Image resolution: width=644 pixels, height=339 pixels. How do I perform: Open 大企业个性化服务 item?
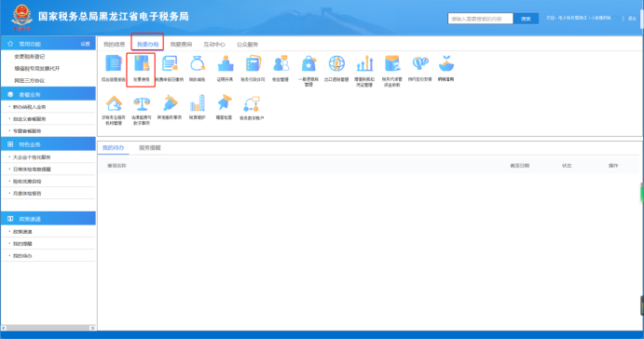click(32, 157)
